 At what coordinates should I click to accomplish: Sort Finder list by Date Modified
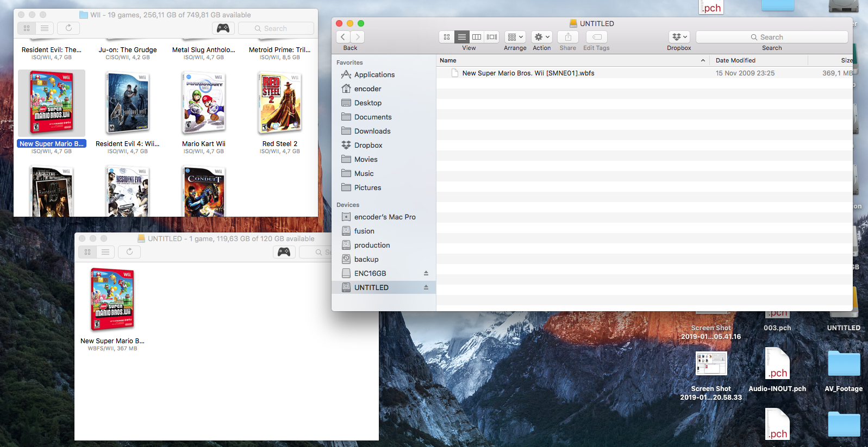759,60
